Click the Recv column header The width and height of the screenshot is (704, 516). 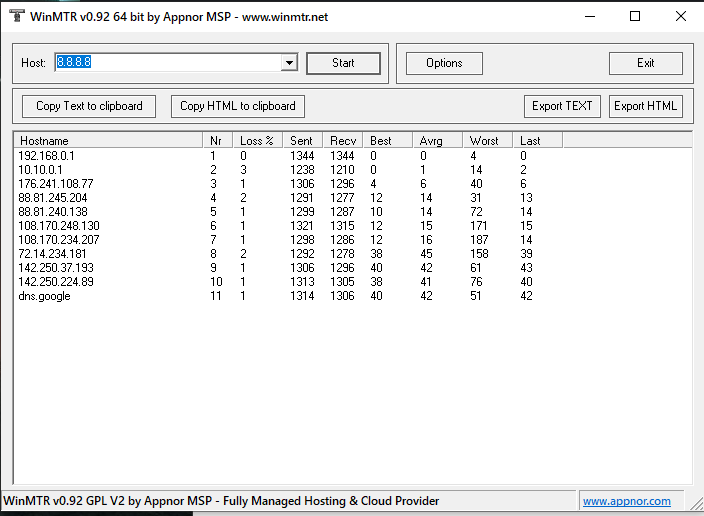[x=343, y=141]
